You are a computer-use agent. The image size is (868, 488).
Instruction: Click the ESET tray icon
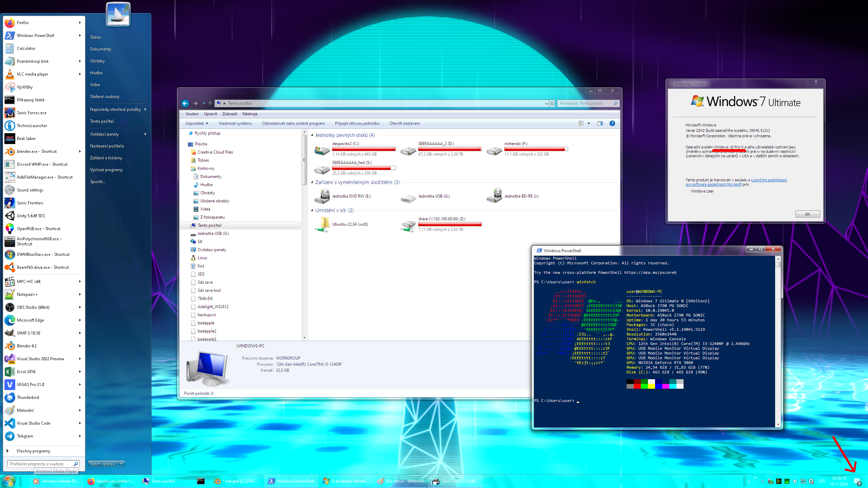(x=811, y=481)
